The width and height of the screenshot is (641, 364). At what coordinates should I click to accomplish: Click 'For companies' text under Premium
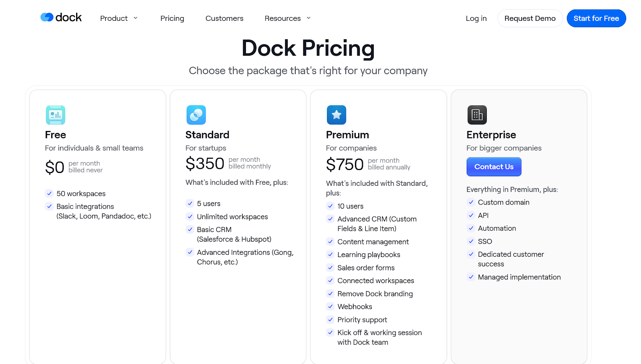[351, 148]
